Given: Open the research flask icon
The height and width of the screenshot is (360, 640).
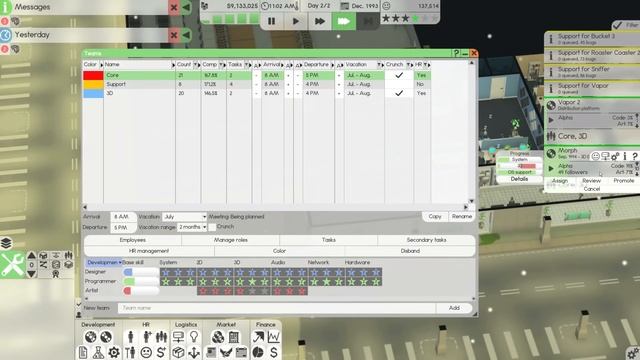Looking at the screenshot, I should 98,352.
